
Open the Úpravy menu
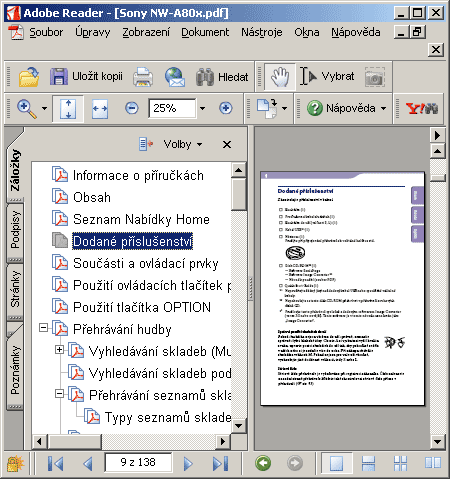(x=93, y=32)
